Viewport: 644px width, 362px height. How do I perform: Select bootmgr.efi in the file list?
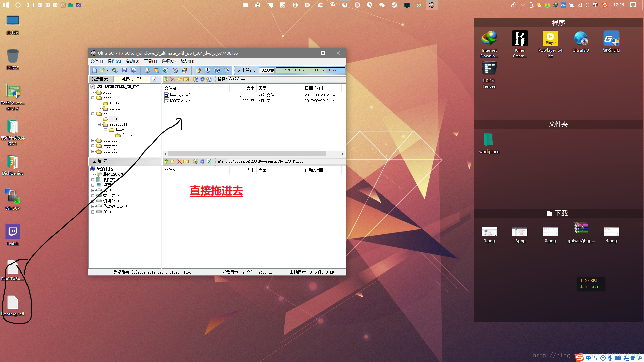(x=180, y=95)
